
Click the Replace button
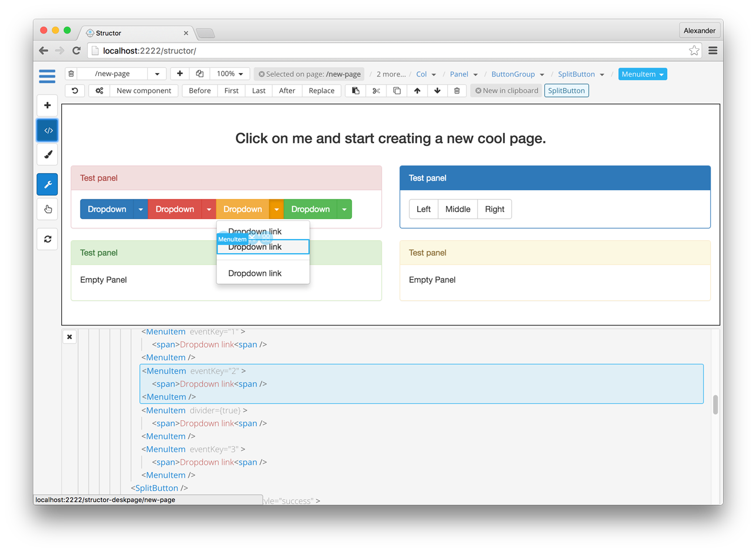pyautogui.click(x=322, y=91)
